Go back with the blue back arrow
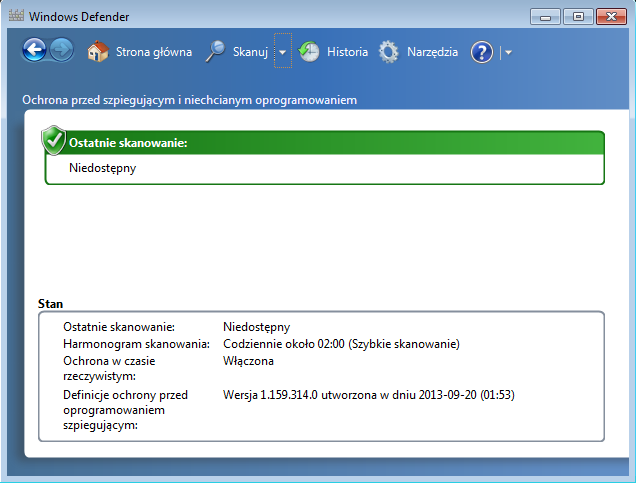The width and height of the screenshot is (636, 483). click(x=34, y=50)
